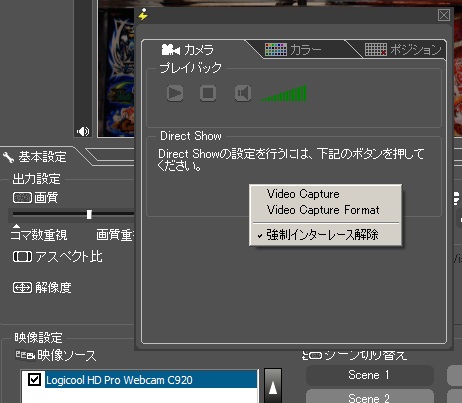Open the 基本設定 tab
462x403 pixels.
42,157
